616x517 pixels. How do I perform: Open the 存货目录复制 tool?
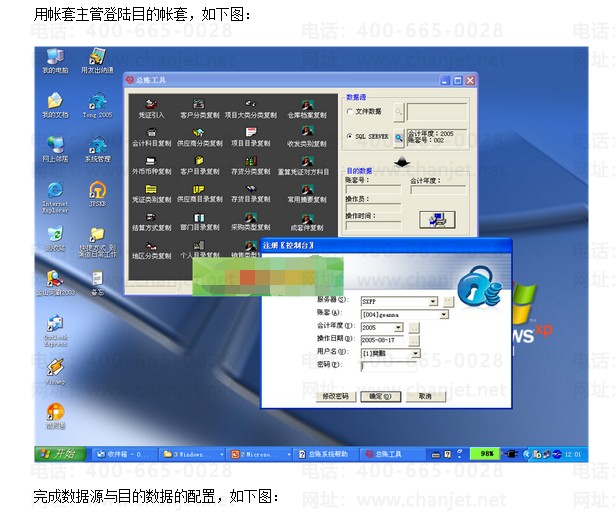click(x=251, y=194)
